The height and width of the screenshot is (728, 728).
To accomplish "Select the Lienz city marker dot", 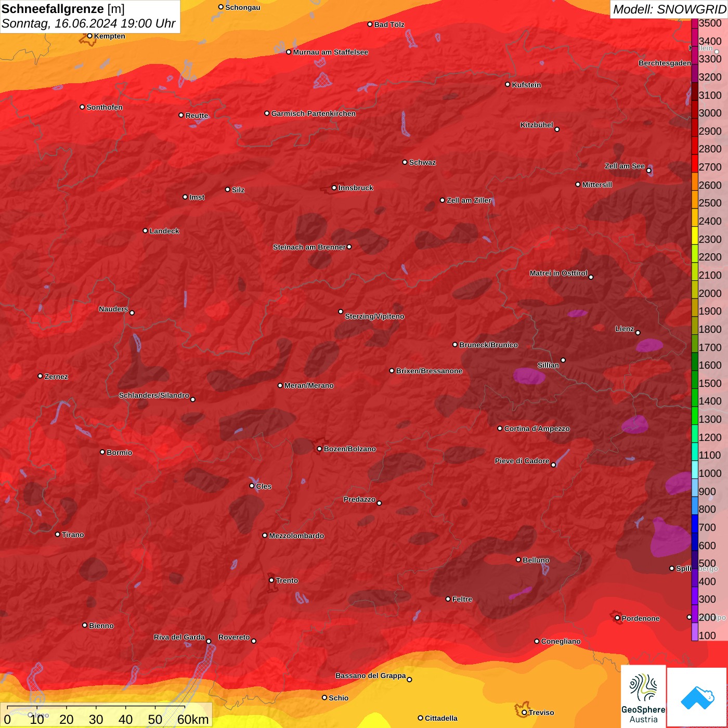I will tap(638, 333).
